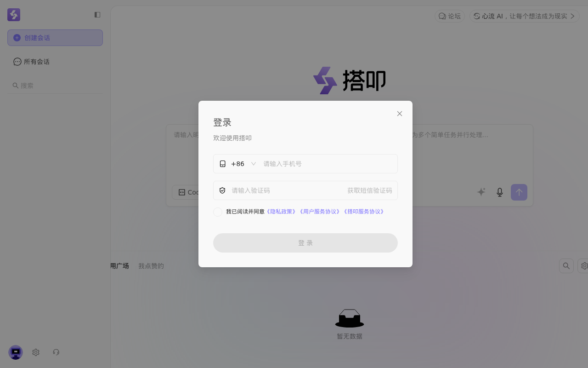Open the 搭叩服务协议 link
The height and width of the screenshot is (368, 588).
[x=364, y=212]
